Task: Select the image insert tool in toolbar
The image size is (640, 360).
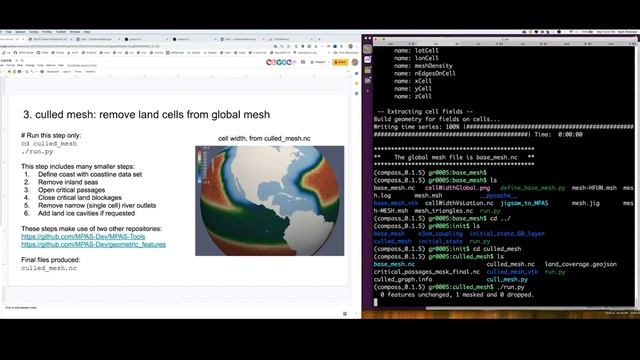Action: click(x=20, y=71)
